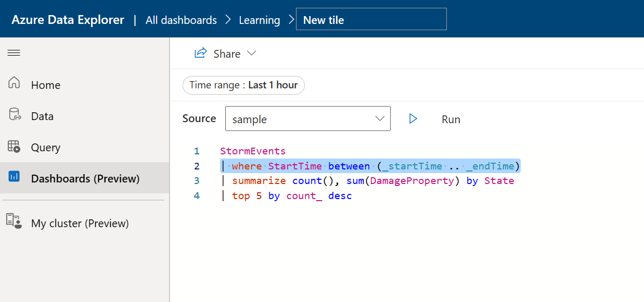Click the Share arrow icon

click(x=200, y=53)
